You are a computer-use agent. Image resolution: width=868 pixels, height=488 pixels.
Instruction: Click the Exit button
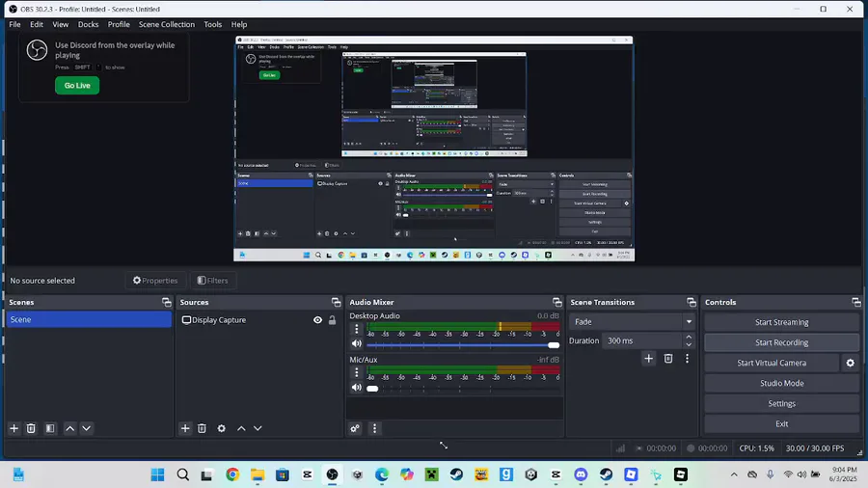tap(781, 423)
